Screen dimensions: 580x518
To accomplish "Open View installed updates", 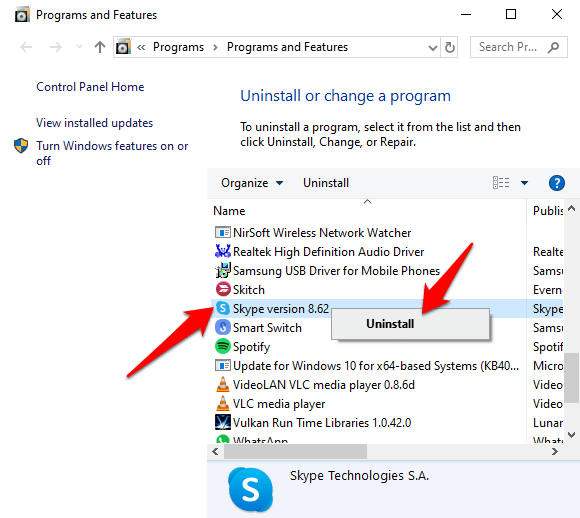I will (x=94, y=123).
